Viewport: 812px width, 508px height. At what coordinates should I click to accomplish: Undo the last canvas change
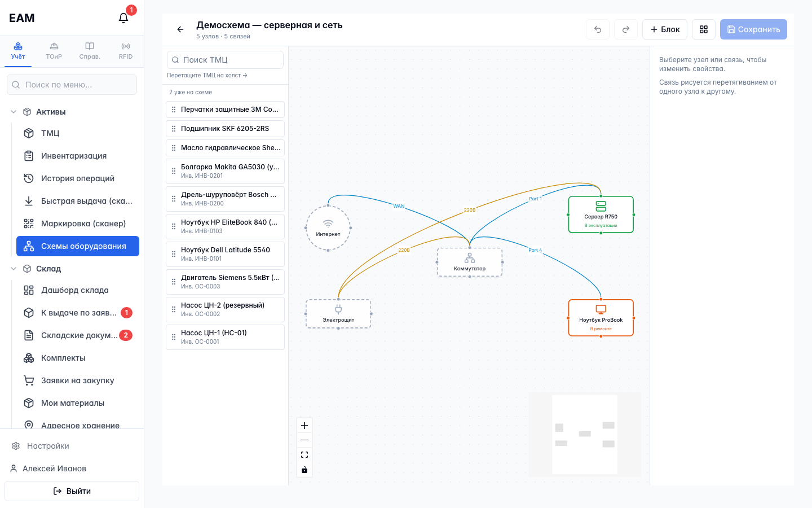pos(598,29)
